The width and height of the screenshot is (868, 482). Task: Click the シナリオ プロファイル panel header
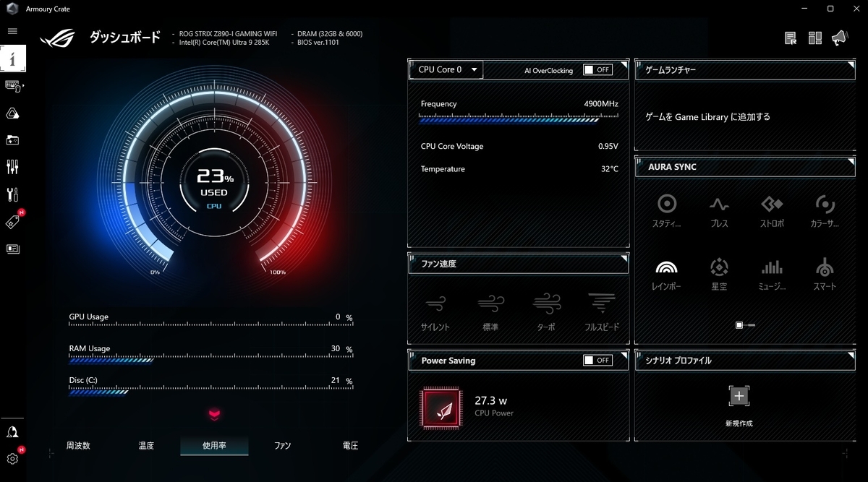coord(745,360)
